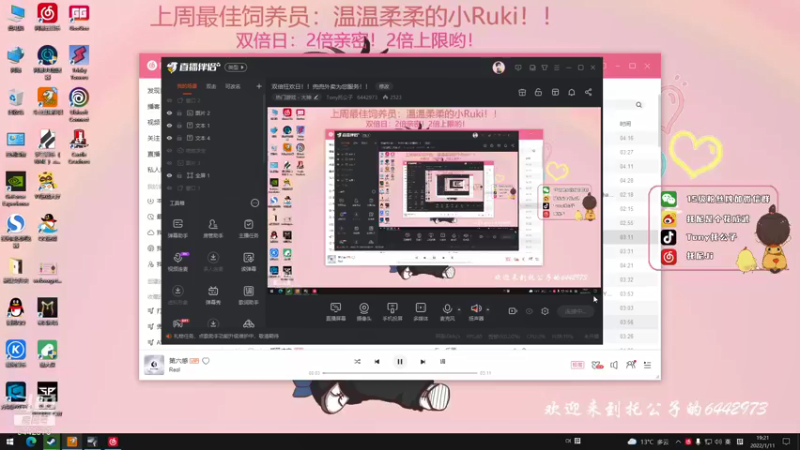
Task: Open the playlist queue icon in music player
Action: (647, 365)
